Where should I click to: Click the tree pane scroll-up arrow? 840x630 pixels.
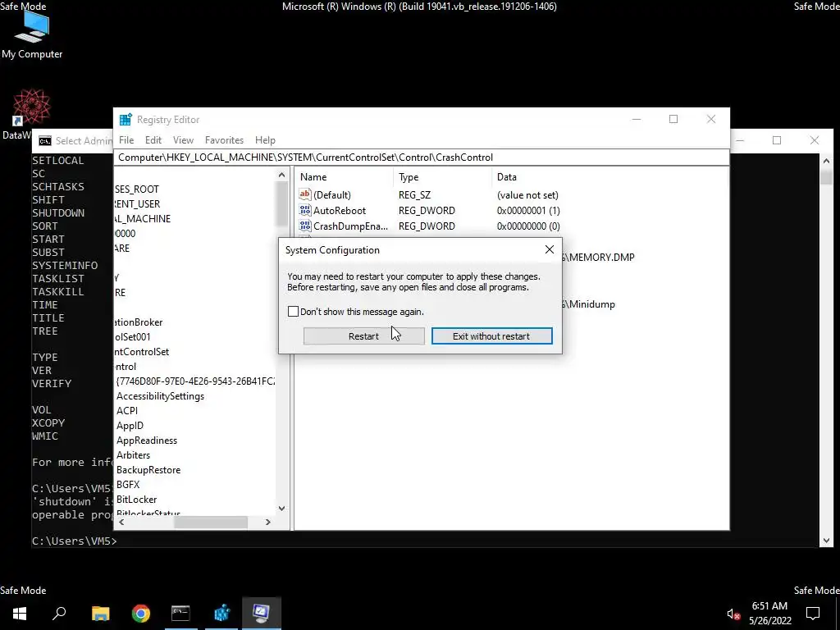282,176
